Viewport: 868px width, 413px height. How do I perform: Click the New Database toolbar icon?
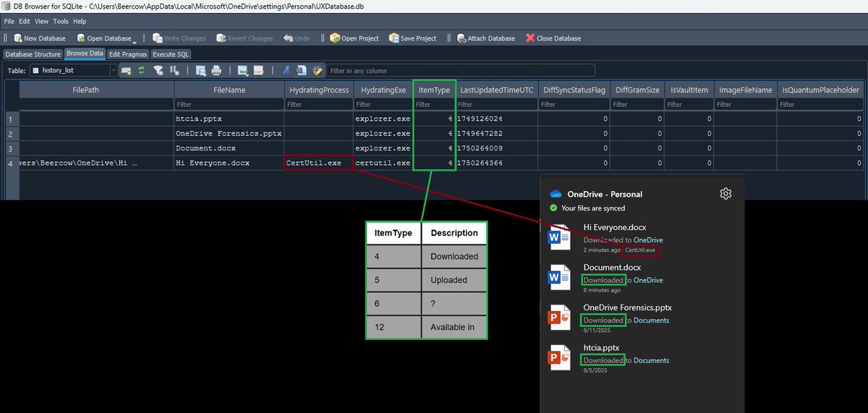[x=17, y=38]
